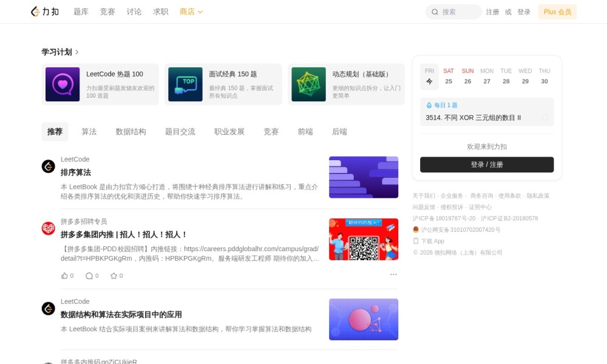Image resolution: width=607 pixels, height=364 pixels.
Task: Open the 竞赛 top navigation item
Action: 107,12
